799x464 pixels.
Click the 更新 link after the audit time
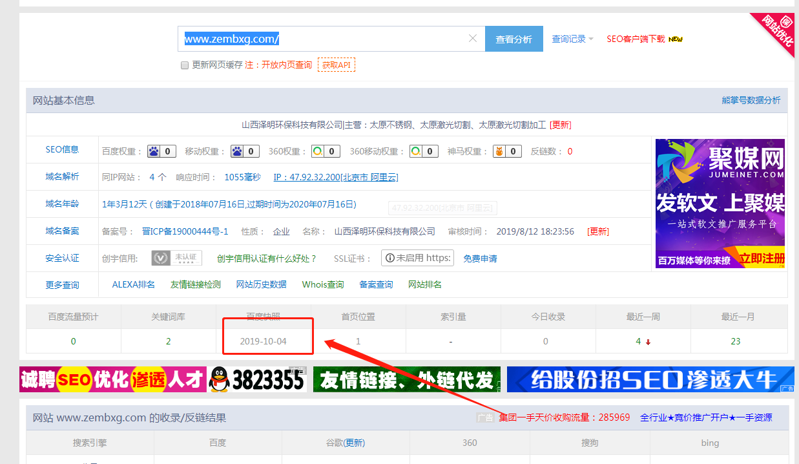point(598,231)
